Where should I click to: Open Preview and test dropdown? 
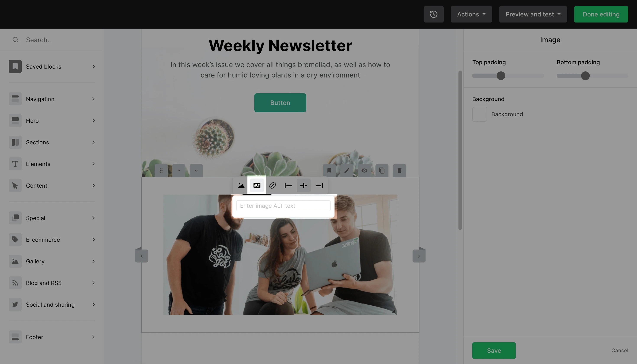(x=533, y=14)
